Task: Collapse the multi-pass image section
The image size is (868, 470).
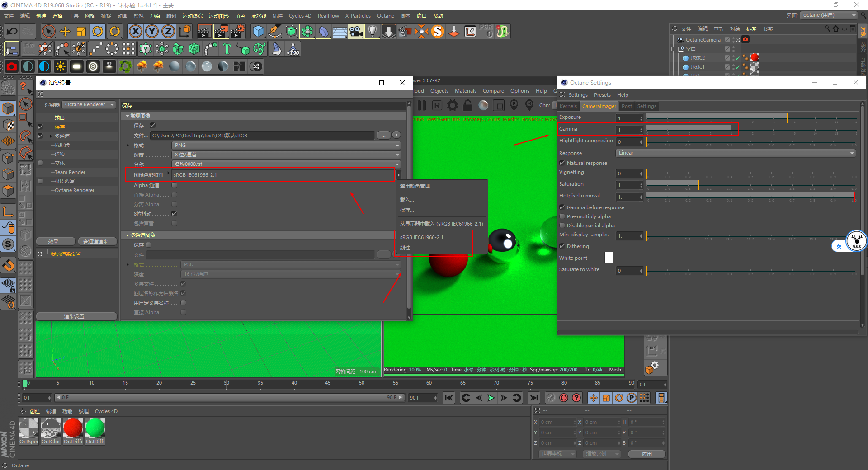Action: [128, 235]
